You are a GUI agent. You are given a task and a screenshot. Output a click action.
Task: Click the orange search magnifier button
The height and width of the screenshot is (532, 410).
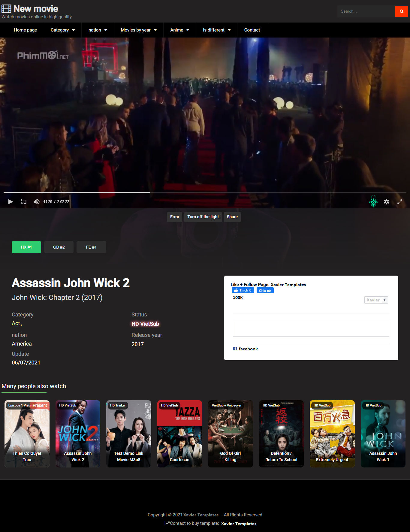pyautogui.click(x=401, y=11)
